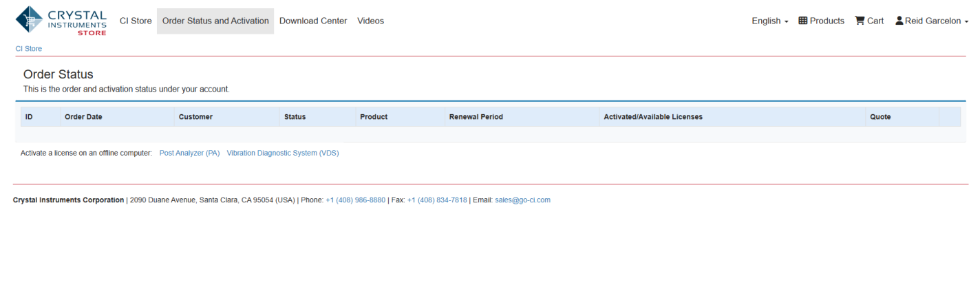Click the phone number +1 (408) 986-8880

(355, 200)
